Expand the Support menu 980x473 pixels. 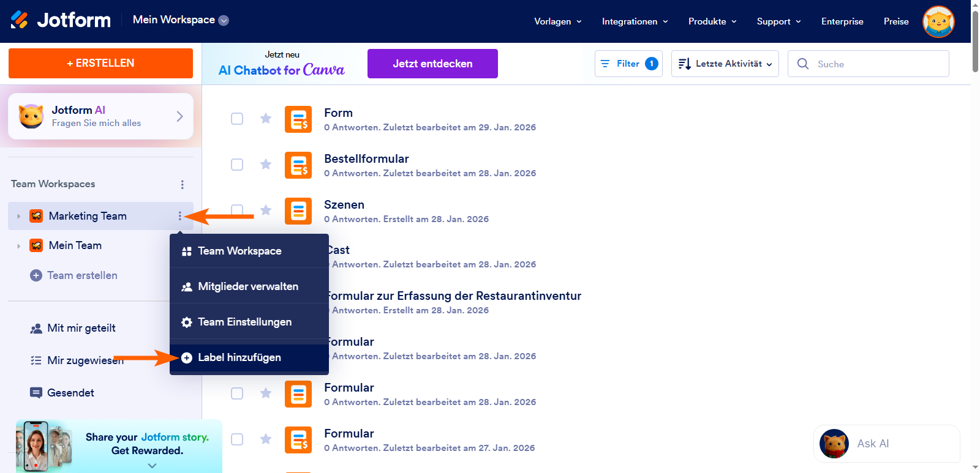click(x=779, y=21)
